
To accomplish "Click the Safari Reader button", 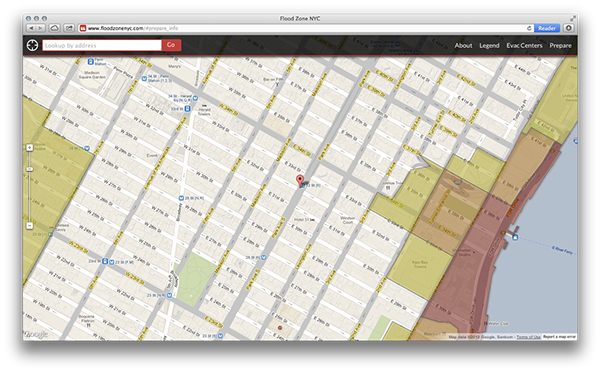I will tap(546, 28).
